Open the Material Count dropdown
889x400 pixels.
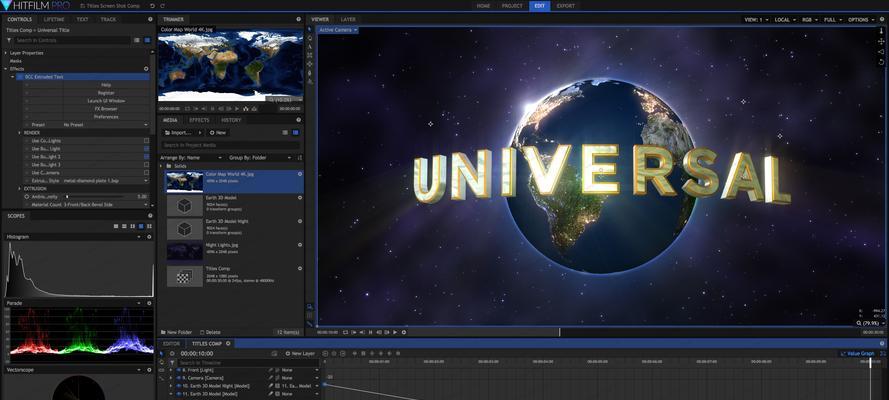click(105, 205)
